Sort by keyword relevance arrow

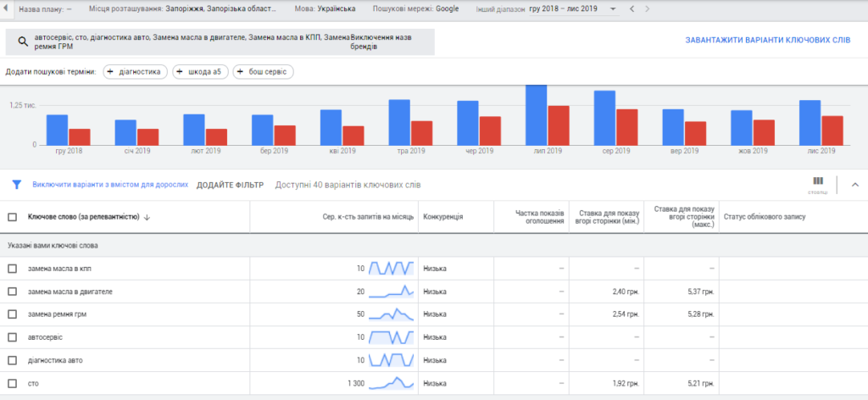click(x=147, y=218)
